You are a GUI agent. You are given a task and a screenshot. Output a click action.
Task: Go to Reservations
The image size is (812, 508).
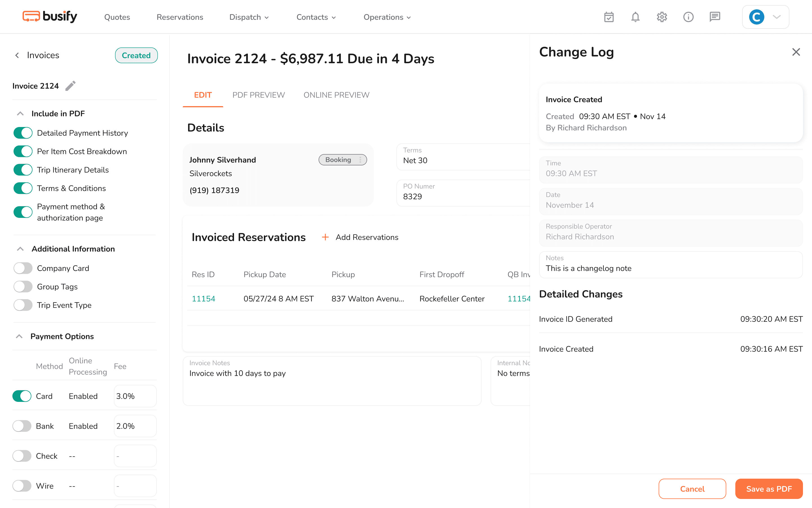pos(180,17)
